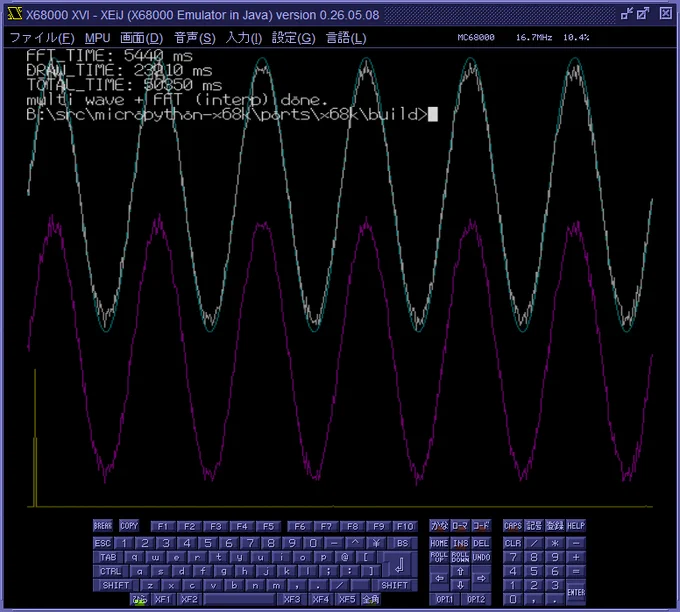Click the XF4 key
Image resolution: width=680 pixels, height=612 pixels.
click(320, 599)
